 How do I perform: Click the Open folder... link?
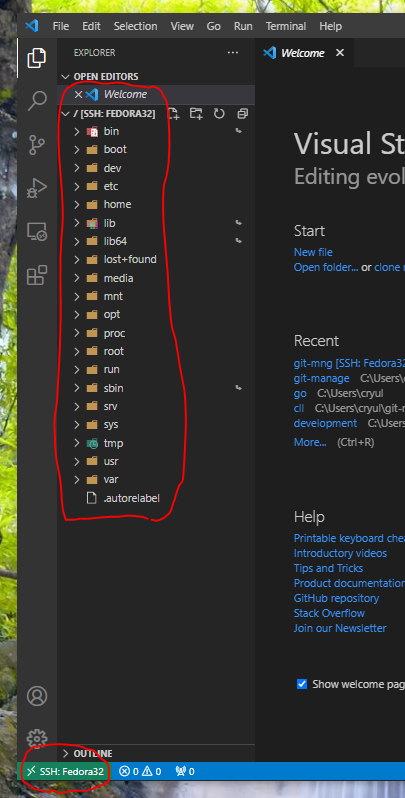click(326, 267)
